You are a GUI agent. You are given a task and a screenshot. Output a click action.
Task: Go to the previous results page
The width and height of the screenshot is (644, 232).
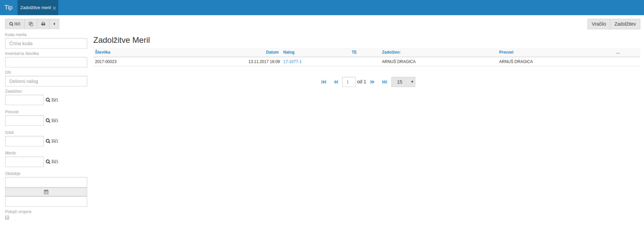coord(336,82)
